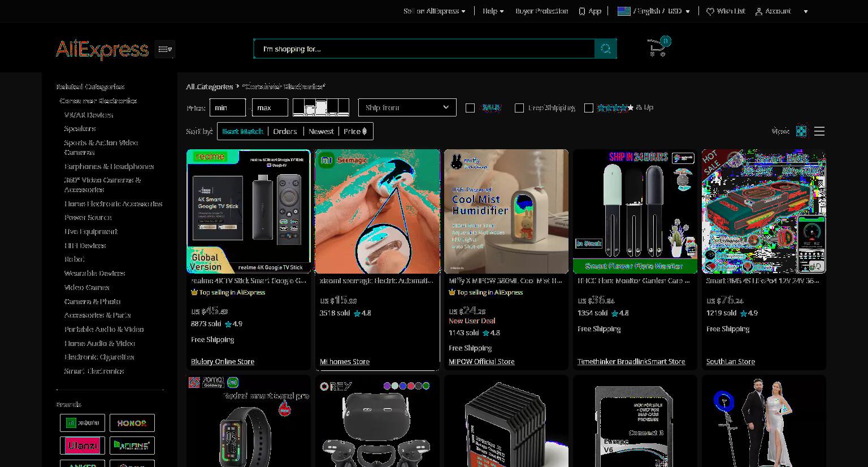This screenshot has height=467, width=868.
Task: Open the Consumer Electronics sidebar category
Action: tap(98, 101)
